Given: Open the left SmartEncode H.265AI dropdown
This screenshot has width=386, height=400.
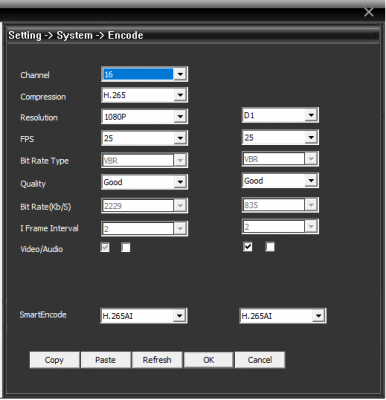Looking at the screenshot, I should tap(144, 316).
